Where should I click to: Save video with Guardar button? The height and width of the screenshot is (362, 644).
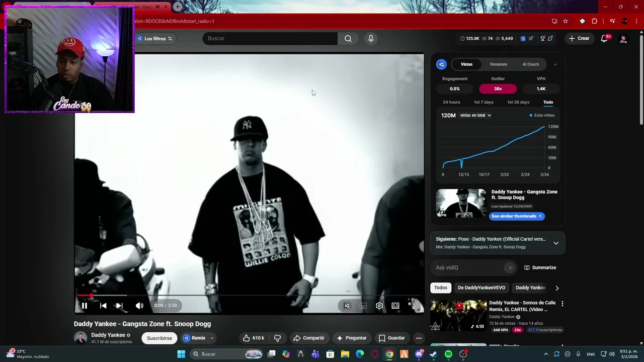[x=391, y=338]
